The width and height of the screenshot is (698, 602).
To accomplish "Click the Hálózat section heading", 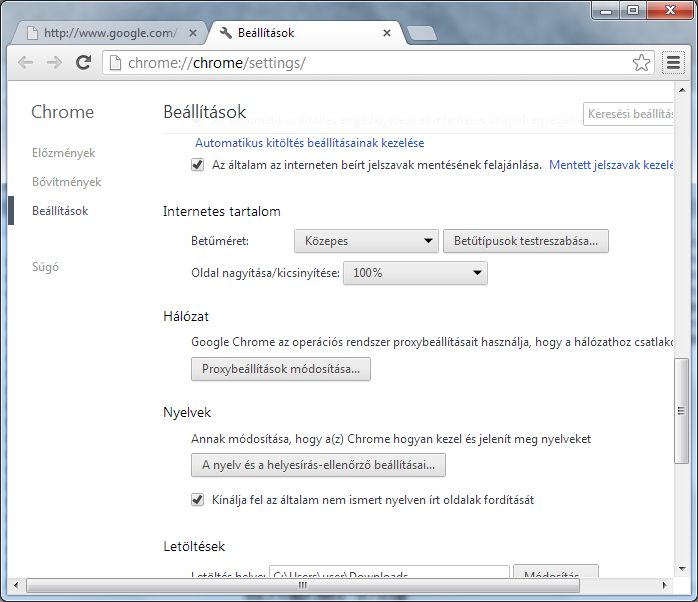I will (x=186, y=316).
